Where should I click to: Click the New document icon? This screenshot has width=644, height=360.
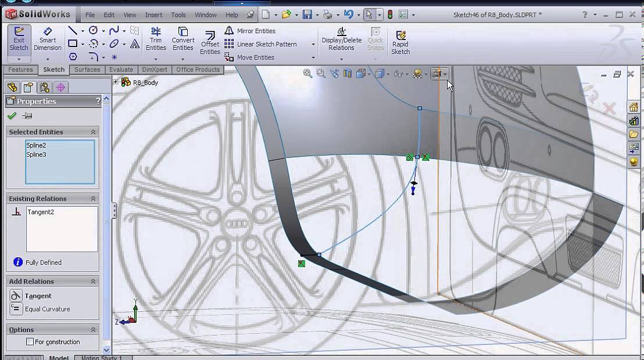(x=266, y=15)
